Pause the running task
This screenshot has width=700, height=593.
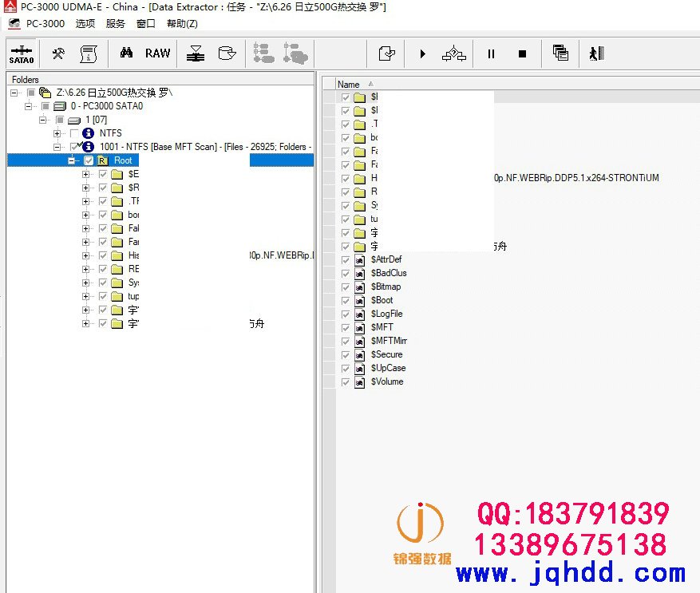[x=491, y=54]
